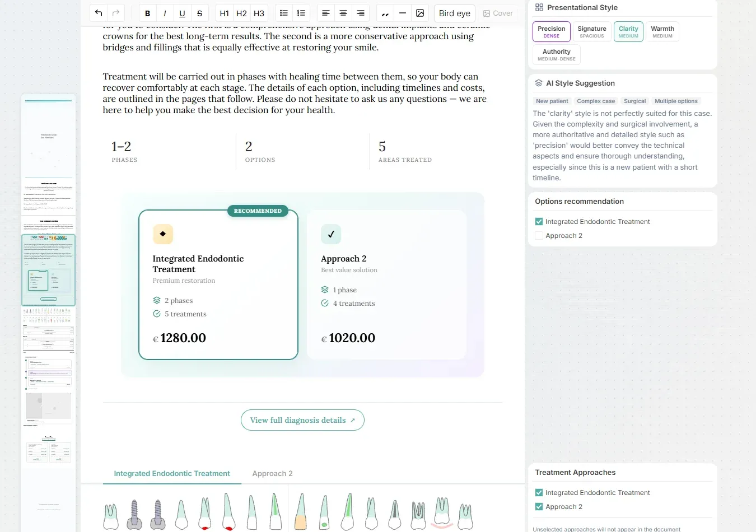Uncheck Integrated Endodontic Treatment under Options recommendation
Image resolution: width=756 pixels, height=532 pixels.
[539, 222]
